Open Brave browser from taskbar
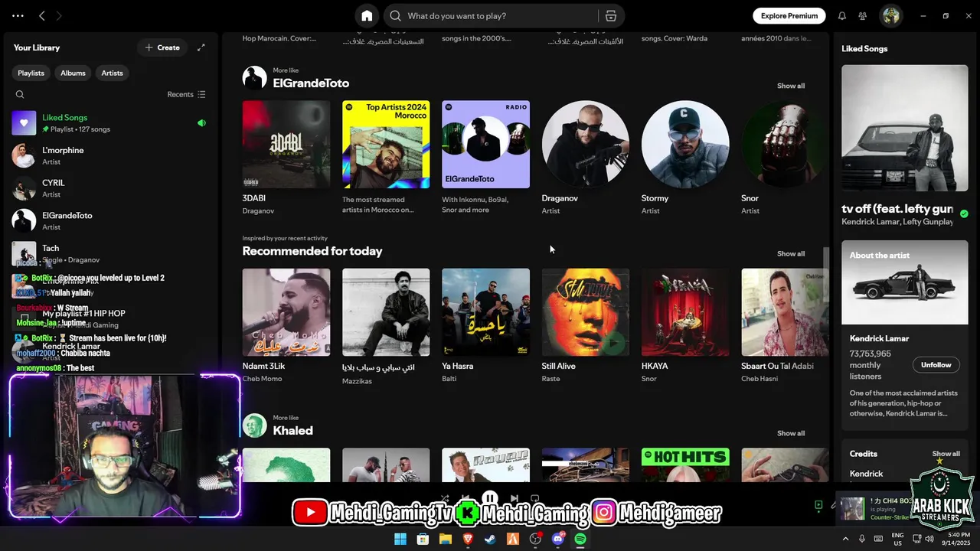980x551 pixels. click(x=468, y=540)
